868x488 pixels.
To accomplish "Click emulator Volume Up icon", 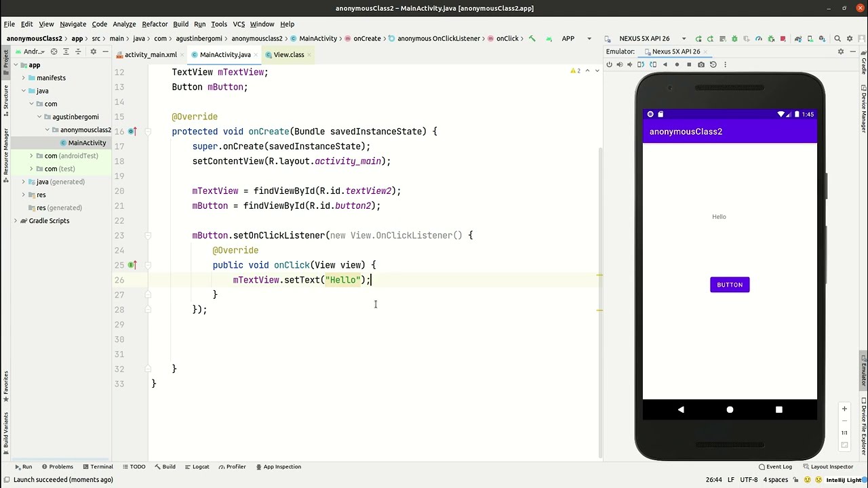I will click(x=619, y=64).
